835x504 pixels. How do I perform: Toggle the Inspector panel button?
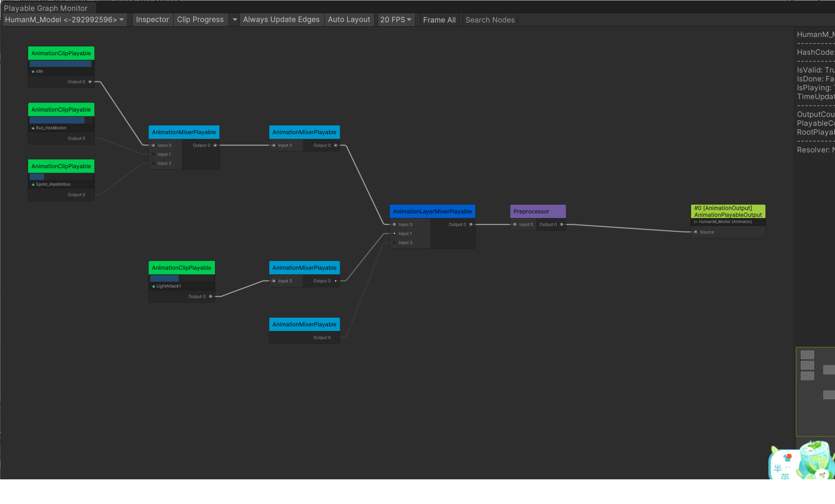(152, 20)
